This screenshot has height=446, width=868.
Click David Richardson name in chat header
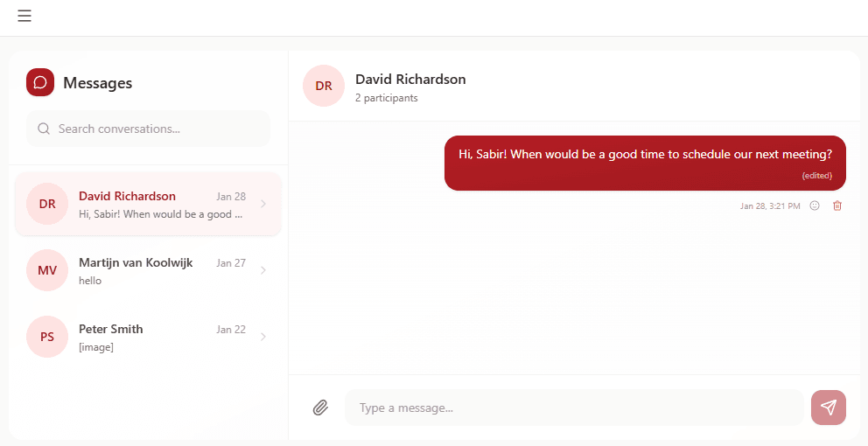410,80
